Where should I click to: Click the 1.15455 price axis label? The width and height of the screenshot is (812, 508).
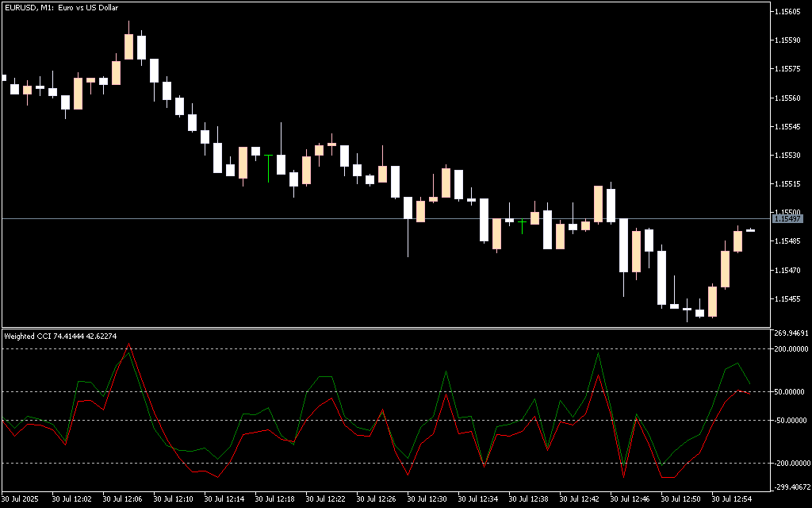coord(790,299)
